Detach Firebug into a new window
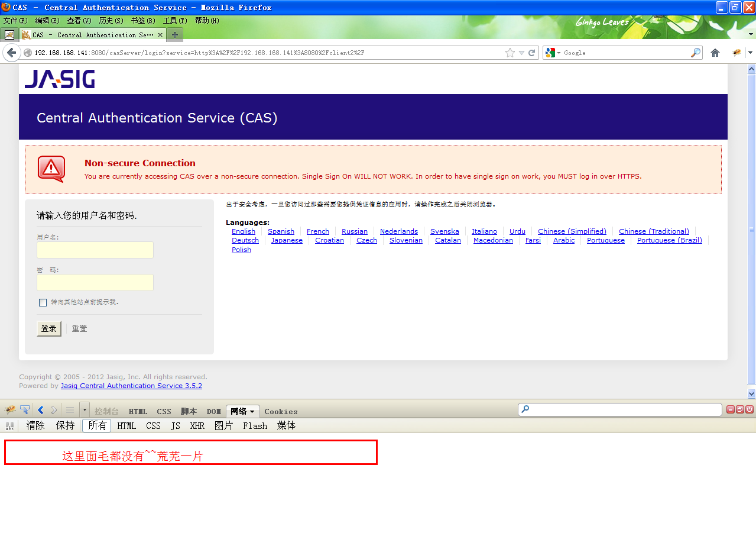The image size is (756, 536). (x=740, y=409)
